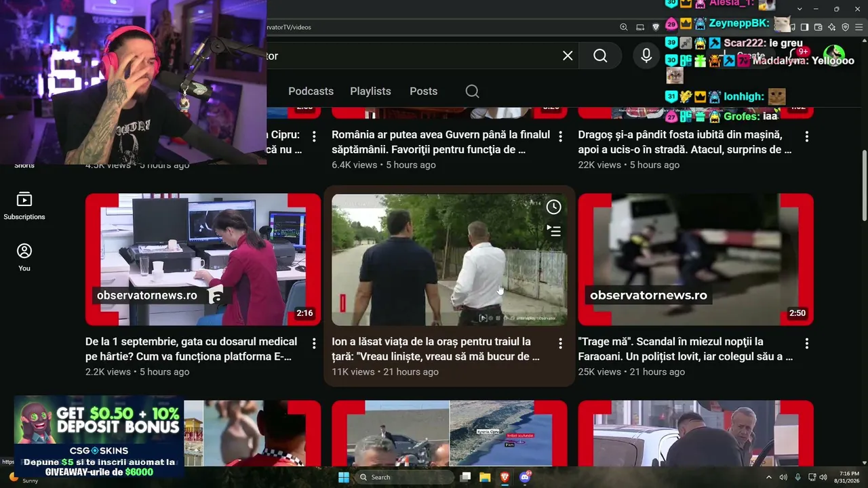Image resolution: width=868 pixels, height=488 pixels.
Task: Open the Sunny weather widget
Action: click(22, 477)
